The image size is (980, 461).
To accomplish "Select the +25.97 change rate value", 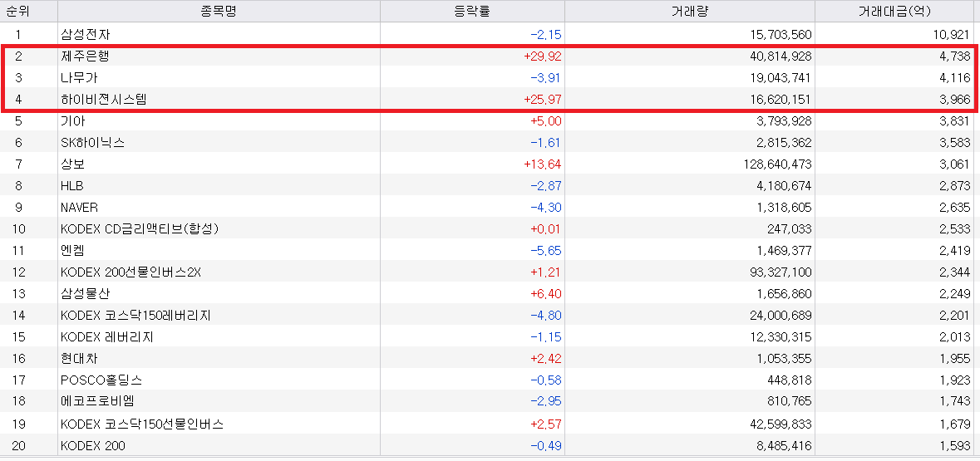I will (543, 100).
